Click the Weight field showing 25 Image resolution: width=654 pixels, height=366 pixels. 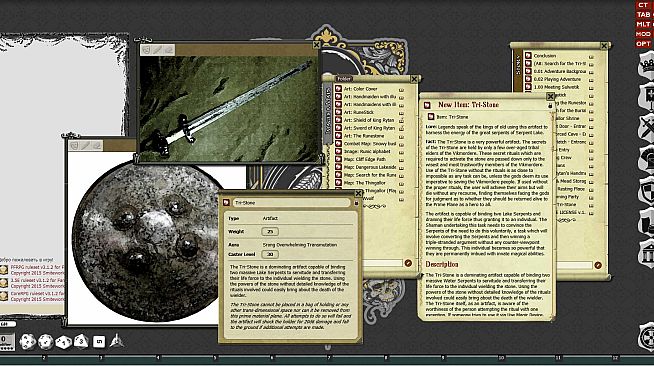tap(270, 231)
